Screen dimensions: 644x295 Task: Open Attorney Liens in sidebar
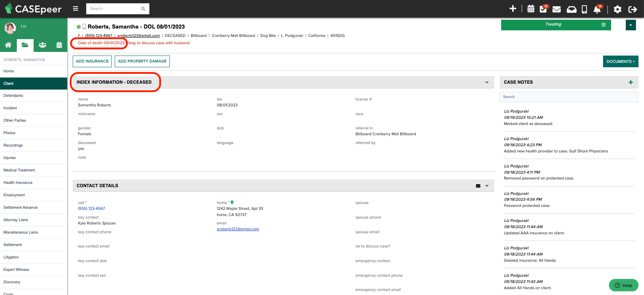coord(34,220)
